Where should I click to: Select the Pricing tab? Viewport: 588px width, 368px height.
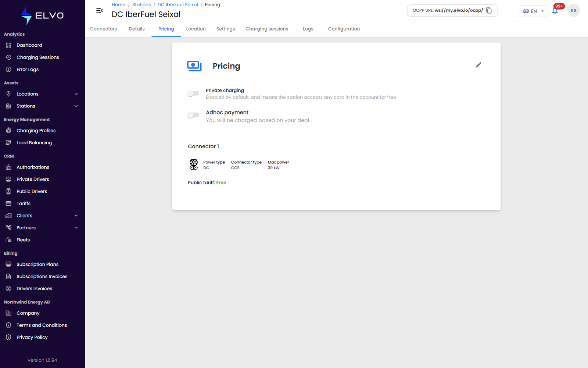tap(166, 29)
